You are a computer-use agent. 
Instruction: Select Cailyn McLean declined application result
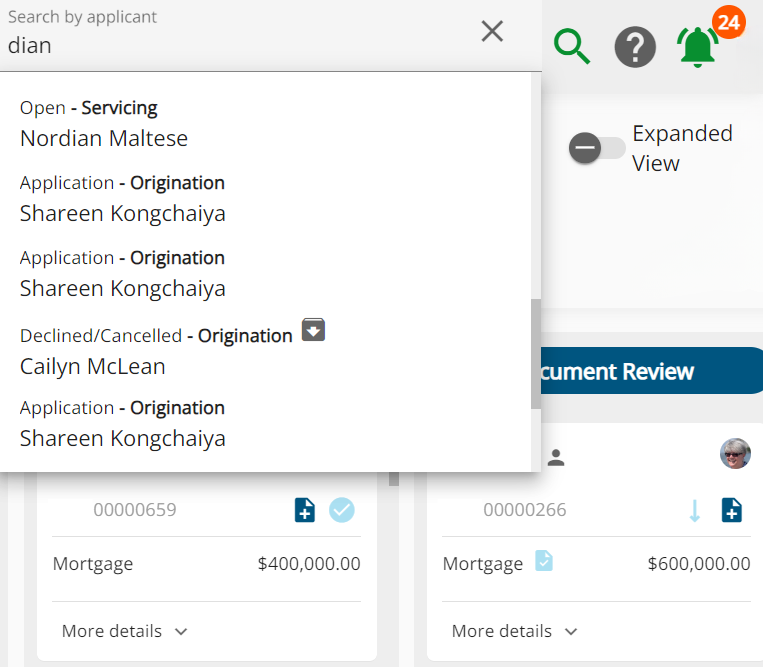coord(265,350)
